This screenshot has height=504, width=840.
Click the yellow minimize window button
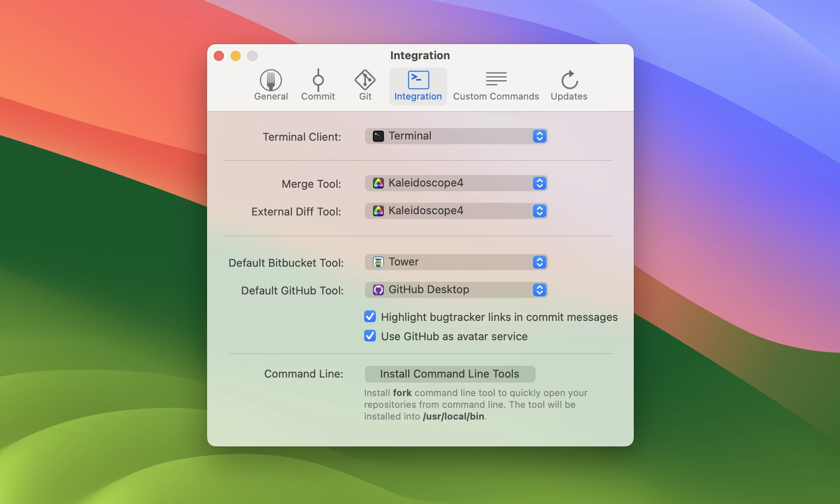236,56
